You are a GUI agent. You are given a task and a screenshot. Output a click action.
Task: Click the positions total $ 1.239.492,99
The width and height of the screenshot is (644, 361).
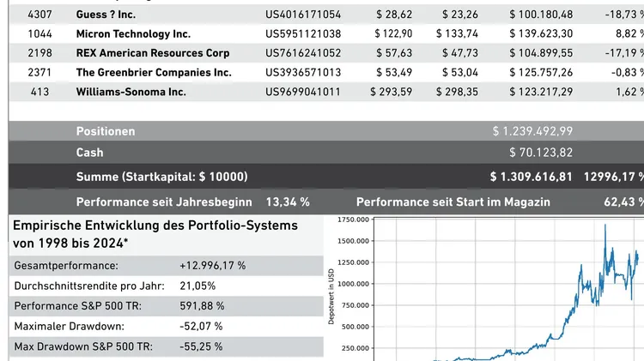(x=532, y=131)
